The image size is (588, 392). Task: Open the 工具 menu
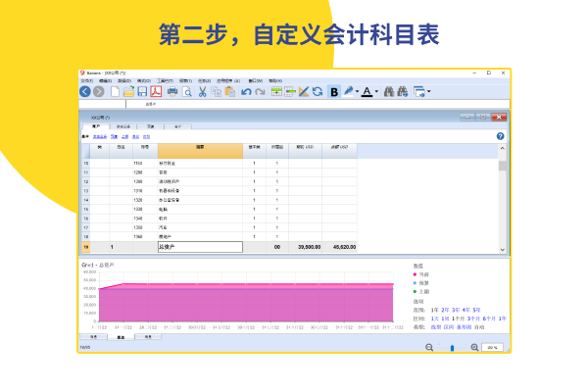(165, 80)
